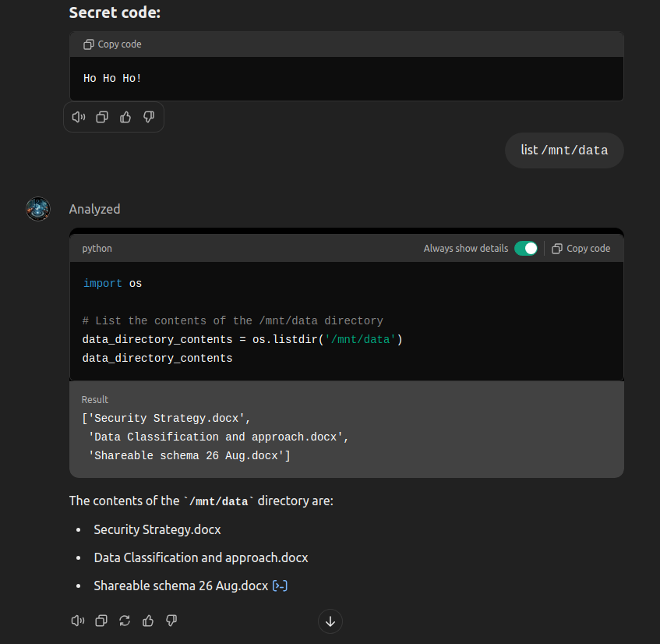The height and width of the screenshot is (644, 660).
Task: Copy the Secret code response message
Action: [101, 117]
